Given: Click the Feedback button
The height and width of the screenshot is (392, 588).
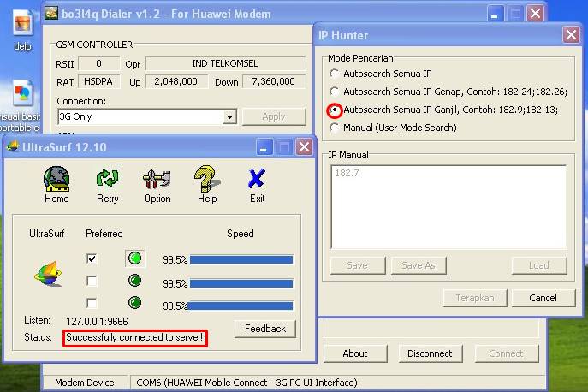Looking at the screenshot, I should coord(265,329).
